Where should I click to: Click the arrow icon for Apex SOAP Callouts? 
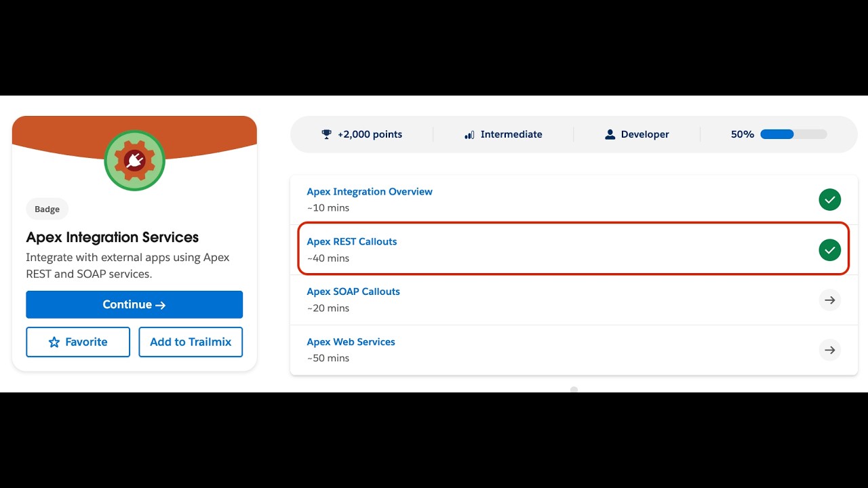click(x=830, y=300)
